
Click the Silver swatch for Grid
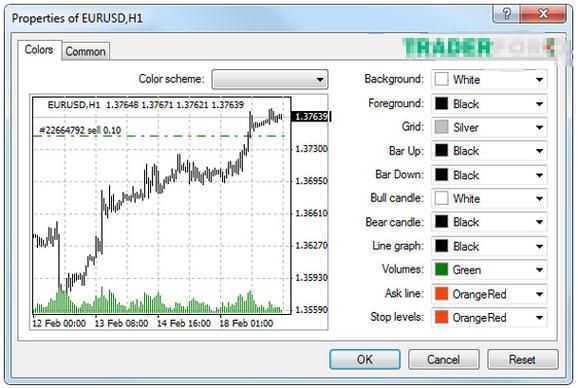tap(441, 127)
